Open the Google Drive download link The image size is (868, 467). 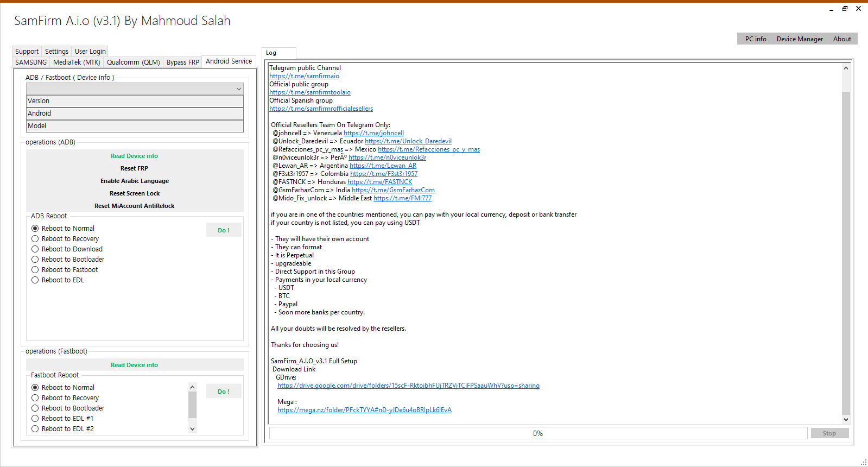point(408,386)
